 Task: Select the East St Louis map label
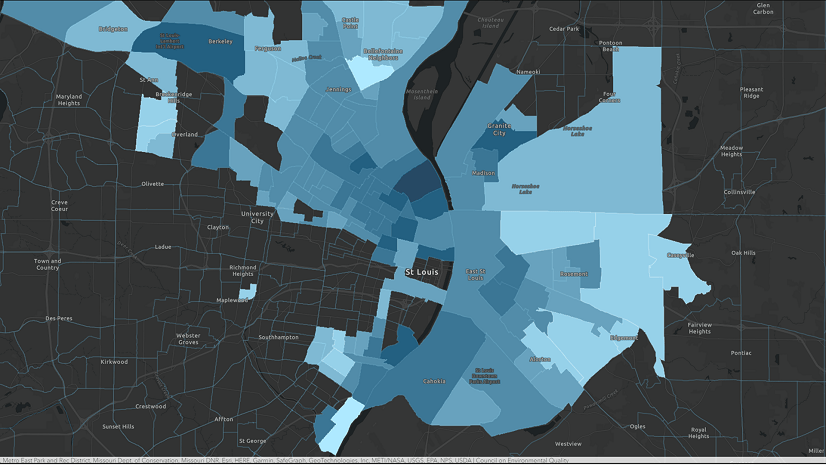(x=475, y=274)
